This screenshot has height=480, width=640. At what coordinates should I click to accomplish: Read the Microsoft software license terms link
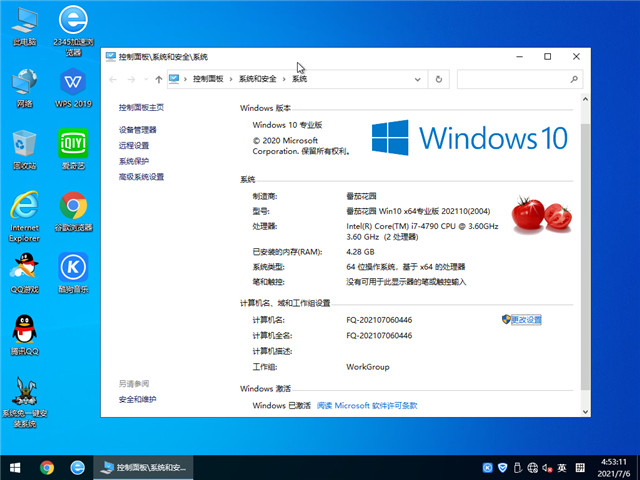[x=367, y=406]
